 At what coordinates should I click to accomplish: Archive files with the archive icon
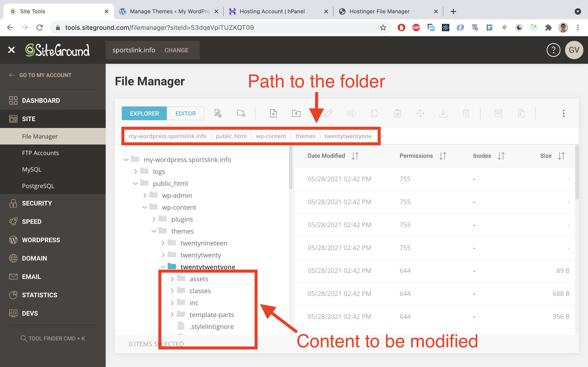(x=498, y=113)
